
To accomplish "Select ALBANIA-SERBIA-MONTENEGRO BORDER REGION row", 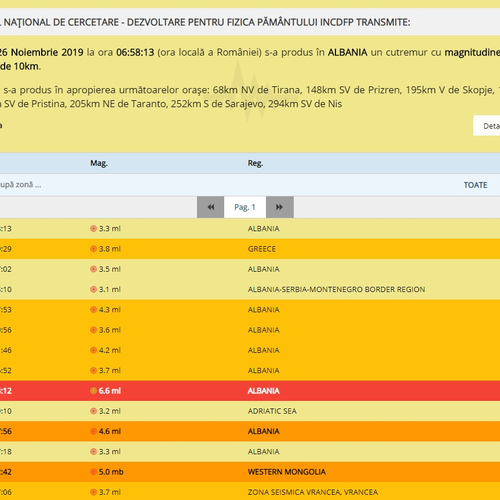I will [250, 289].
